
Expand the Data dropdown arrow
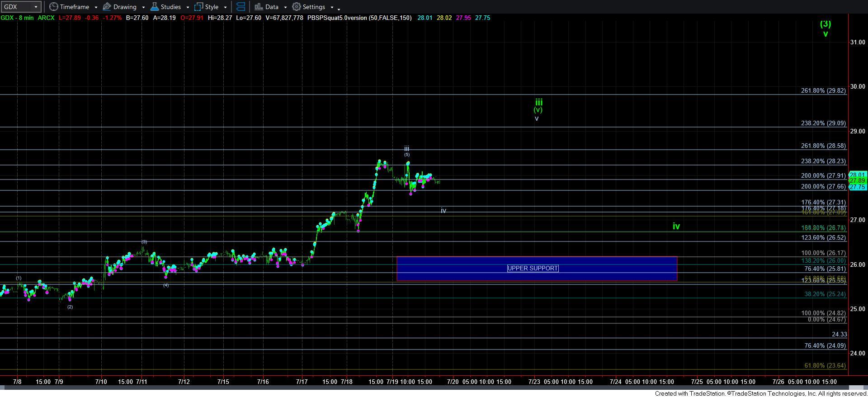pyautogui.click(x=285, y=7)
